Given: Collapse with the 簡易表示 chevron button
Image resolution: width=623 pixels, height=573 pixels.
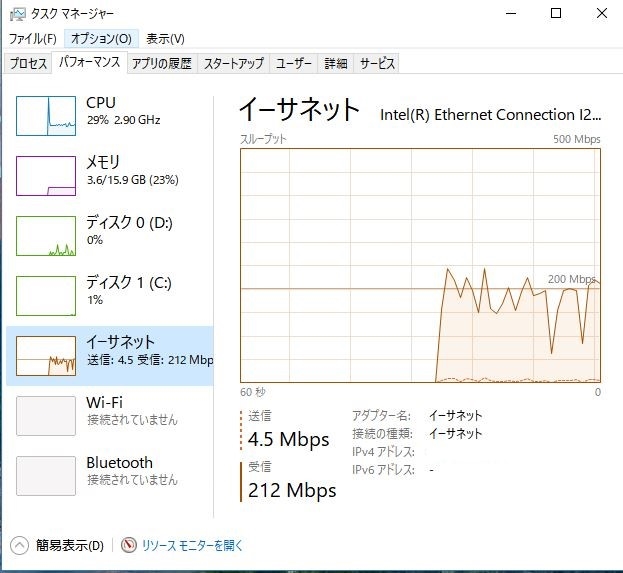Looking at the screenshot, I should pyautogui.click(x=19, y=546).
